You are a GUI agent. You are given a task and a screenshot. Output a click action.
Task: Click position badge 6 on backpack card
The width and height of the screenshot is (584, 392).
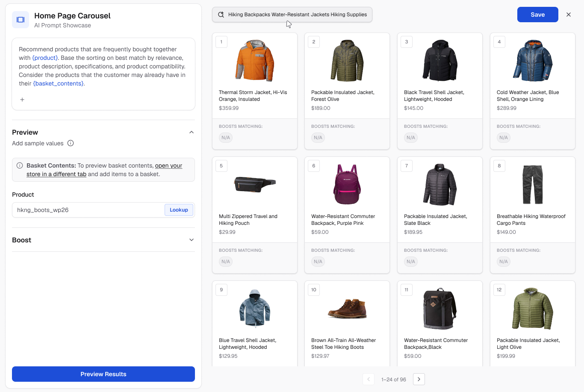pyautogui.click(x=314, y=166)
